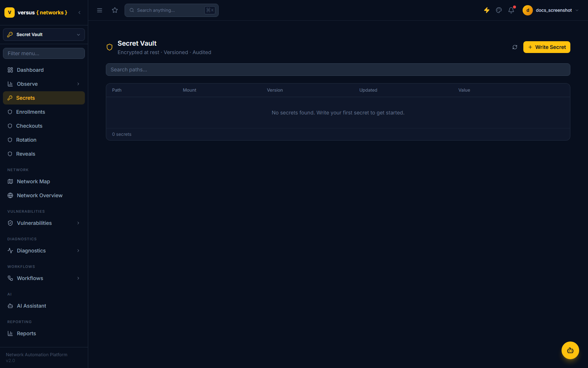
Task: Click the Write Secret button
Action: coord(547,47)
